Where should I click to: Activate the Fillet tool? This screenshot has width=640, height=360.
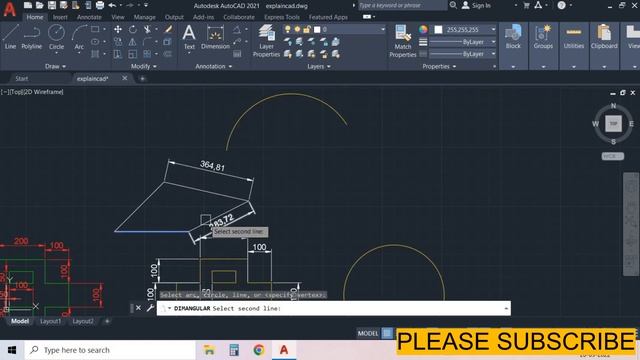[x=147, y=42]
